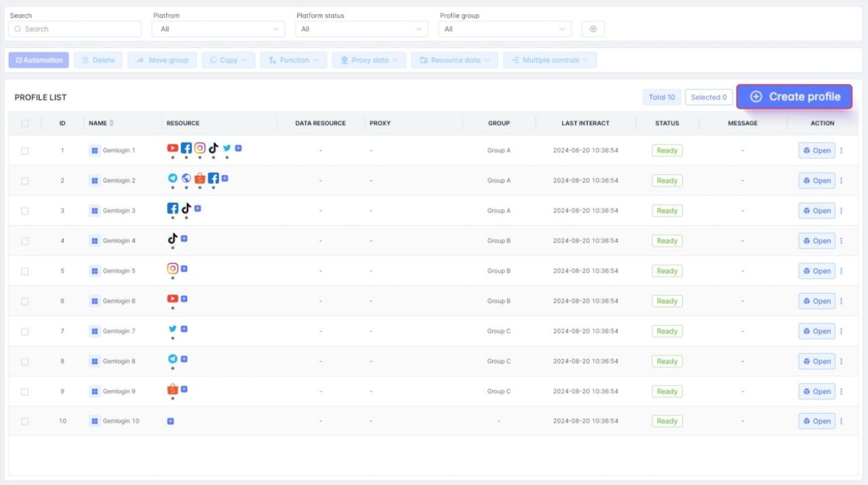
Task: Open more options menu for Gemlogin 3
Action: 842,211
